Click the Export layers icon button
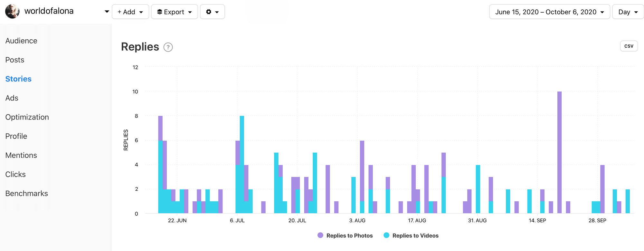Viewport: 644px width, 251px height. tap(160, 12)
